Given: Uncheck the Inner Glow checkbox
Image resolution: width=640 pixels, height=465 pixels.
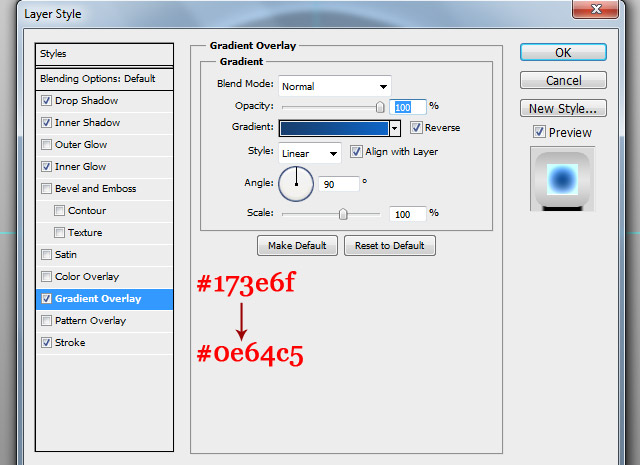Looking at the screenshot, I should (x=47, y=167).
